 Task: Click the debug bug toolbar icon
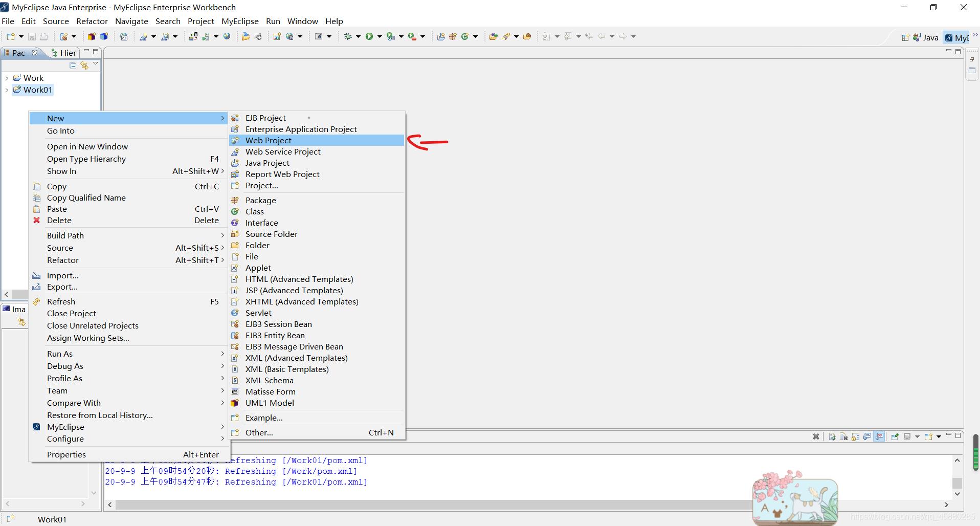click(348, 36)
